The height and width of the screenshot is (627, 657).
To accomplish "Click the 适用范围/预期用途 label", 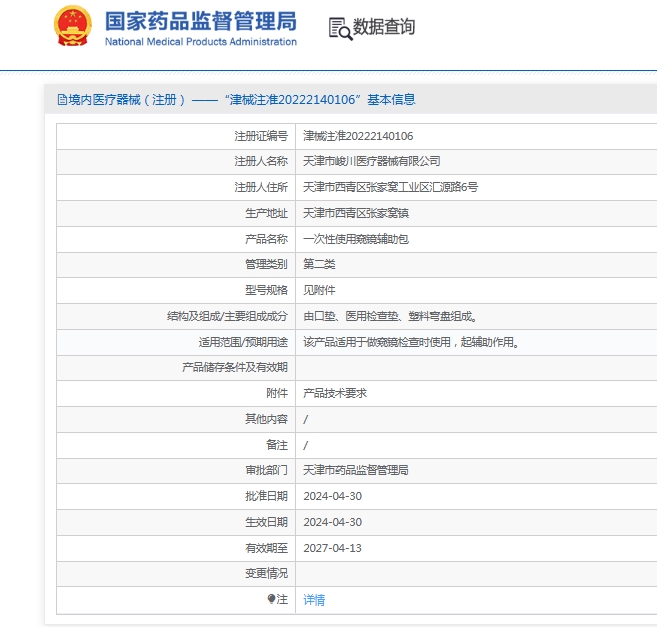I will coord(243,342).
